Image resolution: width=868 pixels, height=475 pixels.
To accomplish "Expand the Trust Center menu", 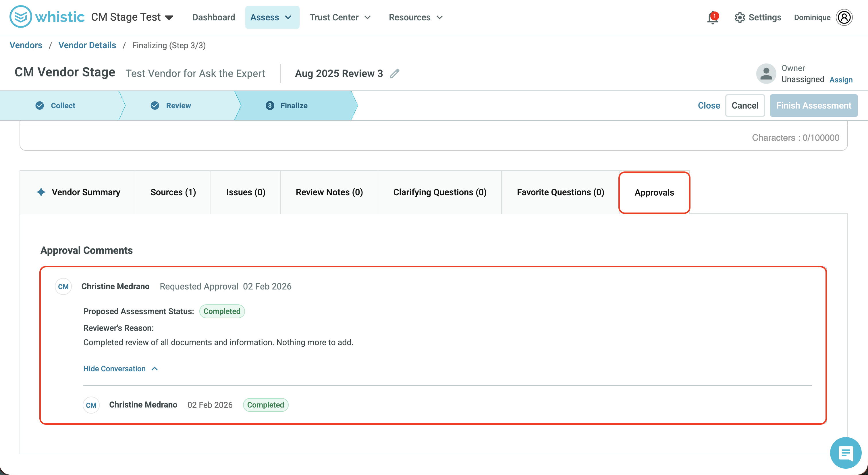I will coord(340,17).
